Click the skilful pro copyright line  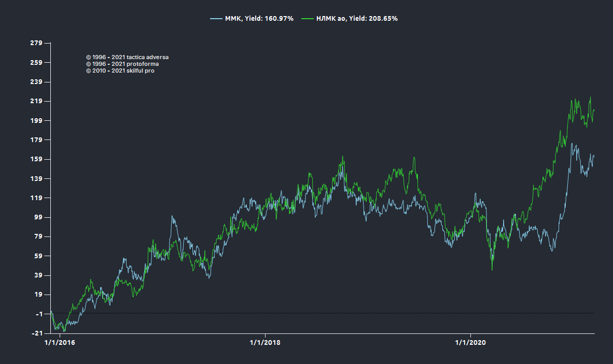[x=120, y=71]
